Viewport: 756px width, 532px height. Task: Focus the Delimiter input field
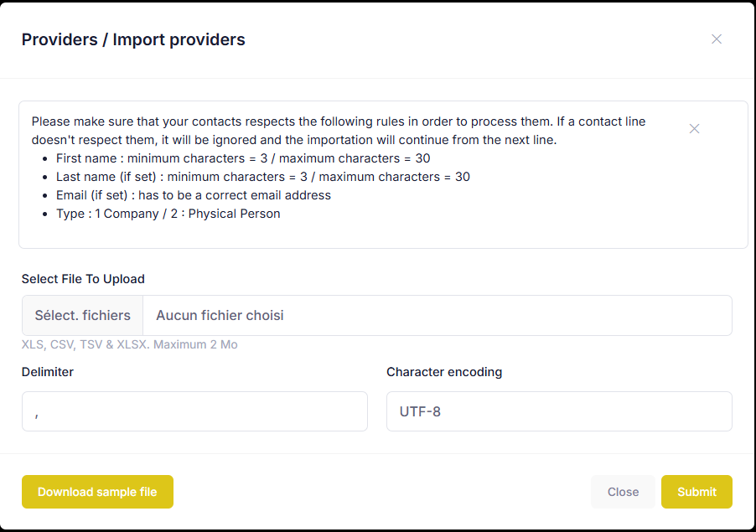(x=194, y=411)
